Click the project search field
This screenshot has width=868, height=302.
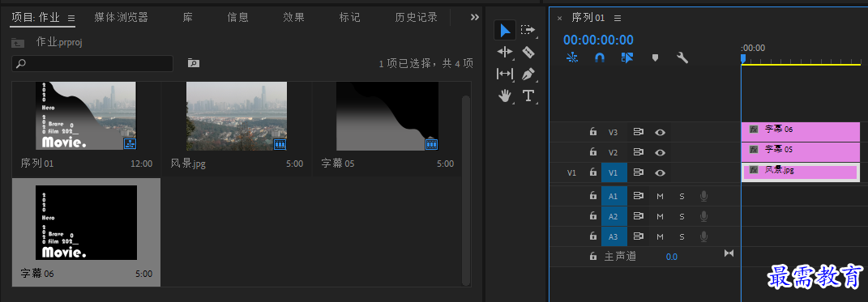point(92,64)
